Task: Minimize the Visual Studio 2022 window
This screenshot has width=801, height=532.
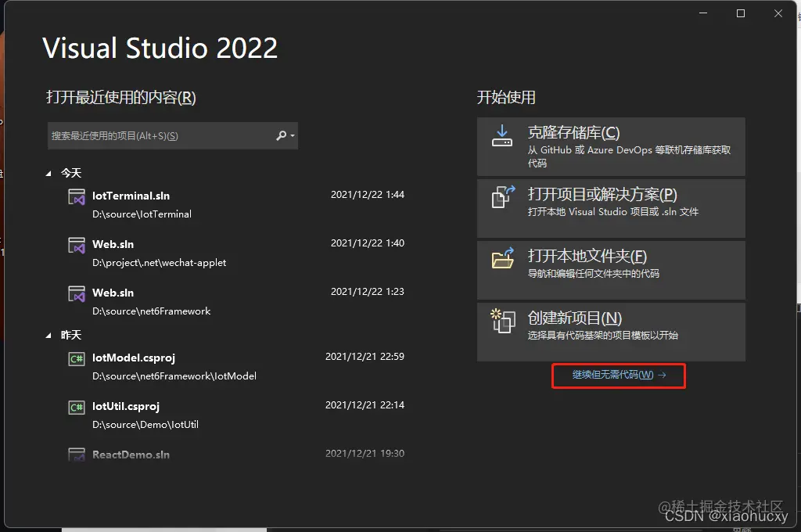Action: (703, 13)
